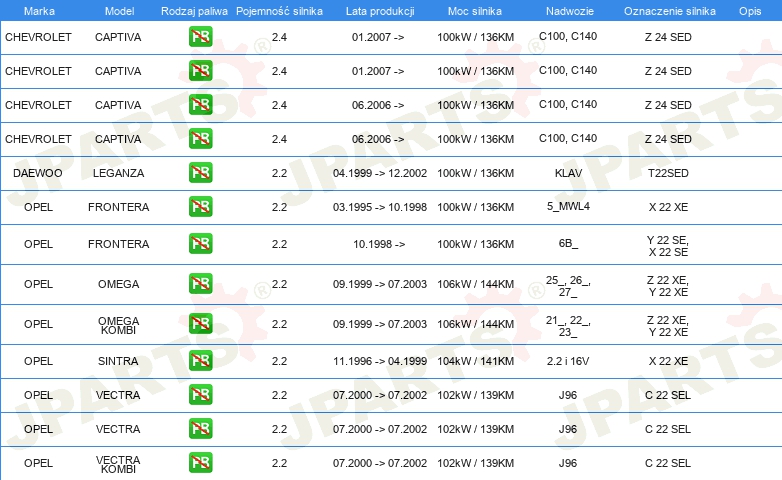Click the Oznaczenie silnika header
This screenshot has width=782, height=480.
pos(669,11)
